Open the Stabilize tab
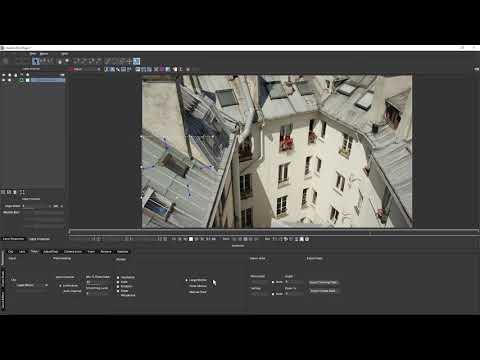The image size is (480, 360). click(x=123, y=252)
